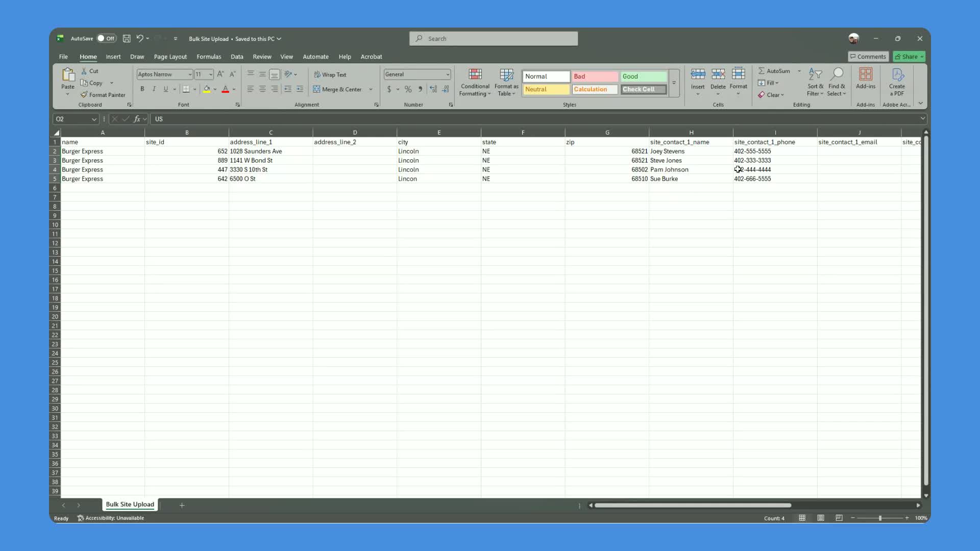Open the Add-ins icon
The image size is (980, 551).
866,75
